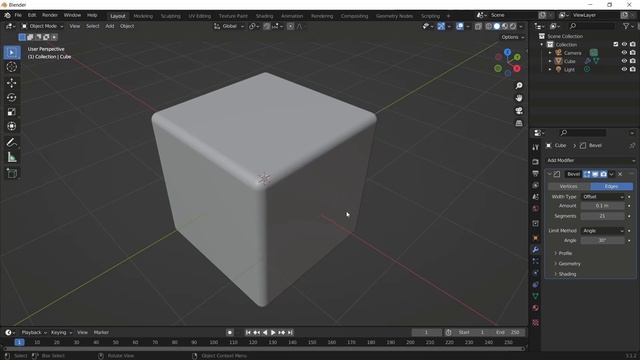640x360 pixels.
Task: Select the Edges bevel mode button
Action: coord(611,186)
